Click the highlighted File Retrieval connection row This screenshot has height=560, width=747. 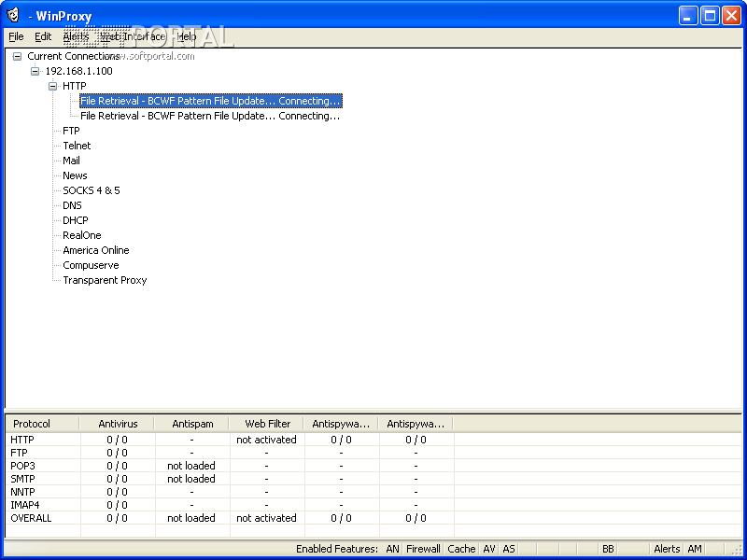coord(211,101)
